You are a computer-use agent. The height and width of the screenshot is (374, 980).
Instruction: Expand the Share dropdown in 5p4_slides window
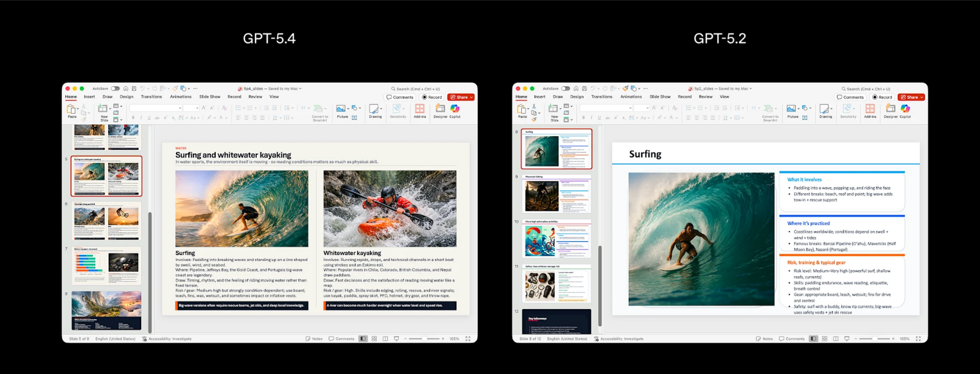471,97
